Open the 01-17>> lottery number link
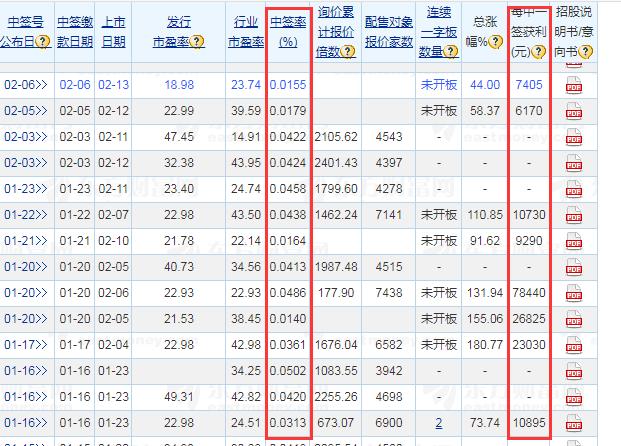This screenshot has width=621, height=446. [x=26, y=345]
